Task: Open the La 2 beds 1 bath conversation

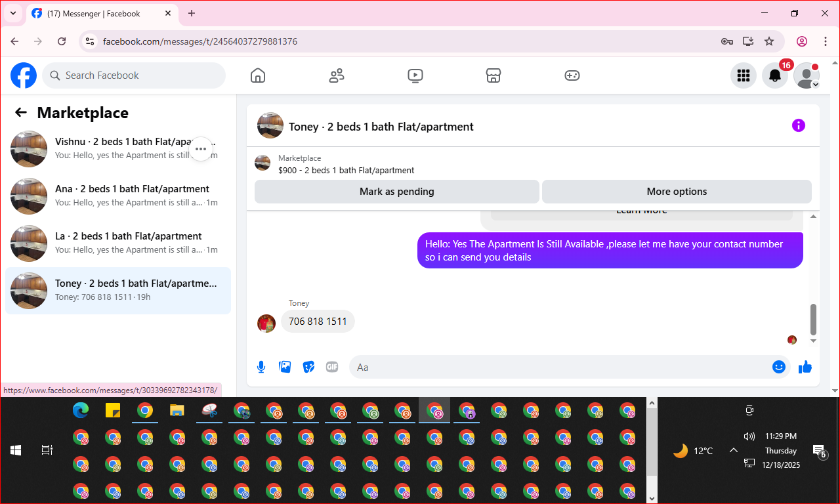Action: coord(118,243)
